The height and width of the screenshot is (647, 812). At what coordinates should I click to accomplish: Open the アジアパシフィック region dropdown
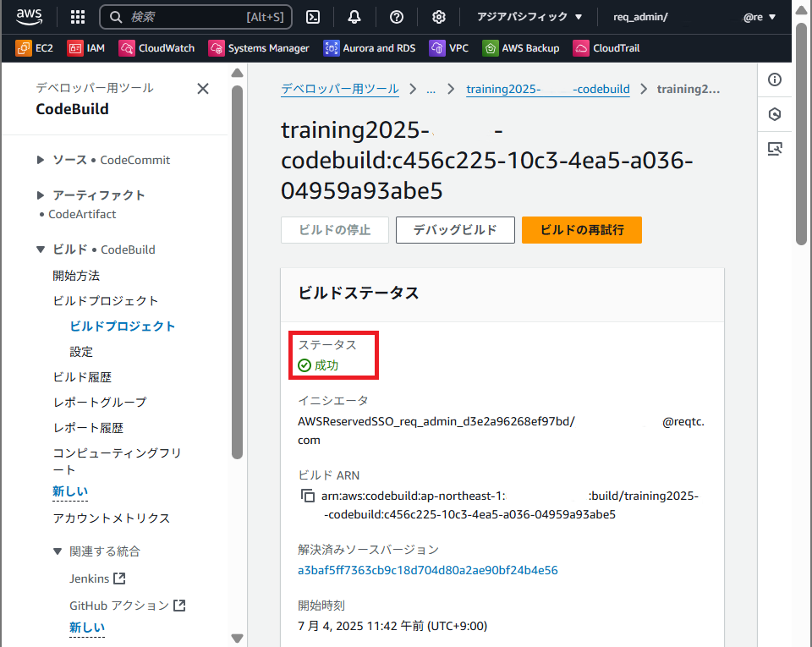[x=529, y=17]
